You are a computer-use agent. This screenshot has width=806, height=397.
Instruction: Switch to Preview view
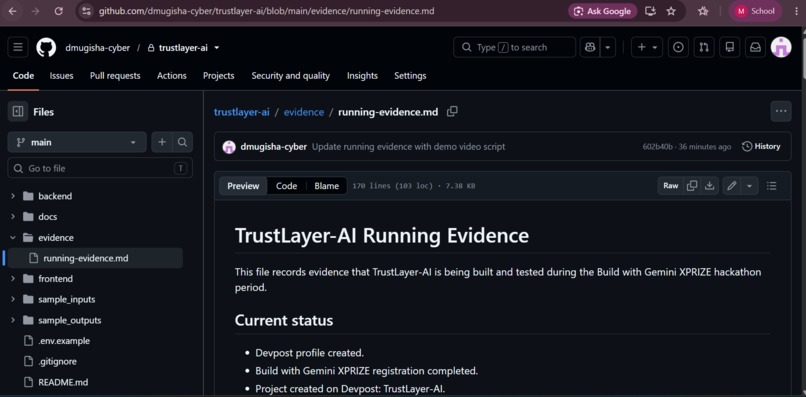[x=243, y=186]
